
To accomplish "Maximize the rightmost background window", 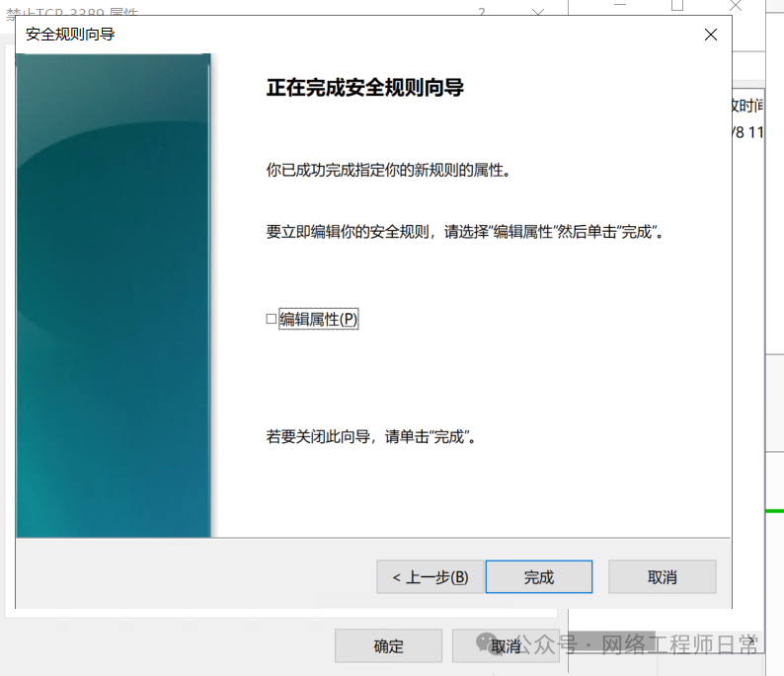I will pos(677,6).
